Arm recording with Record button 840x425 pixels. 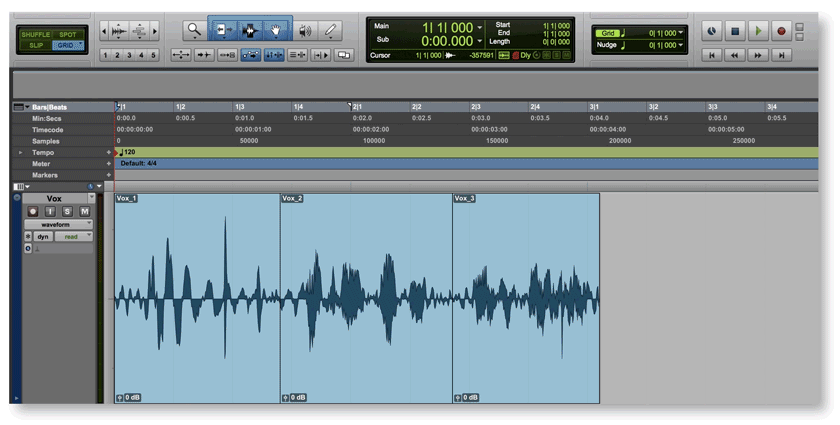tap(781, 31)
